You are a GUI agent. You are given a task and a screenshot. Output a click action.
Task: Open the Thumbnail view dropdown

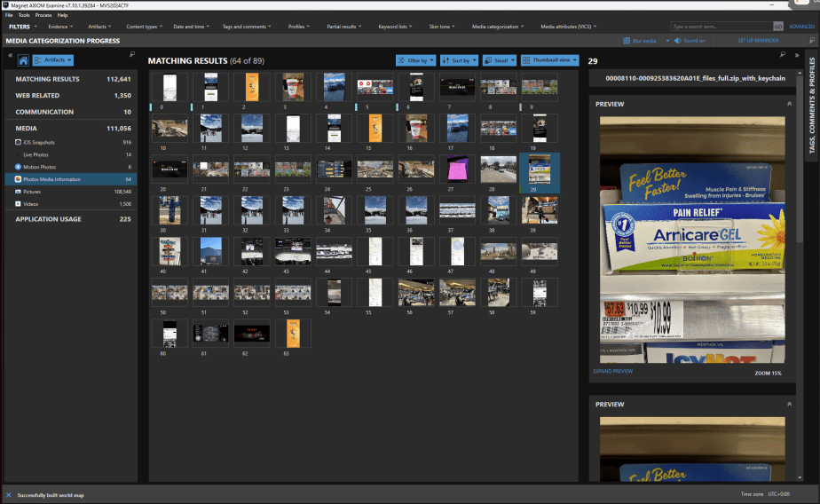pyautogui.click(x=549, y=60)
